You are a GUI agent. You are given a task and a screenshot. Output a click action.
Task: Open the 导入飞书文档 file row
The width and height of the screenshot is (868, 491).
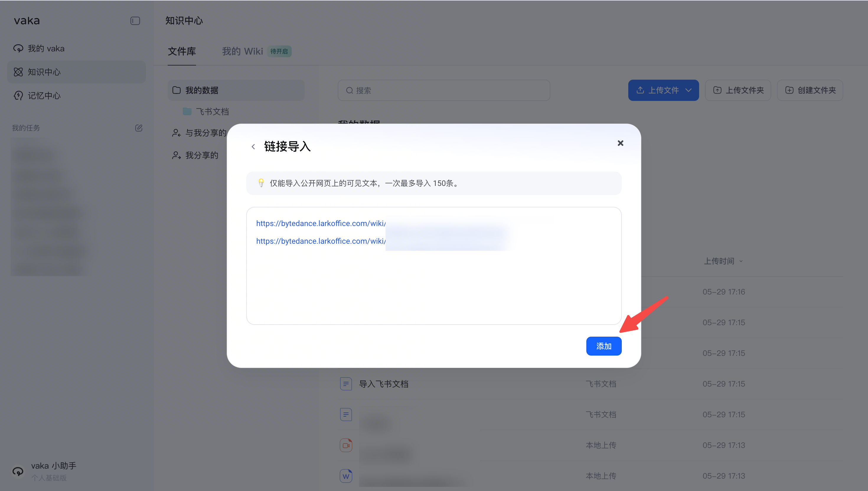[x=590, y=384]
